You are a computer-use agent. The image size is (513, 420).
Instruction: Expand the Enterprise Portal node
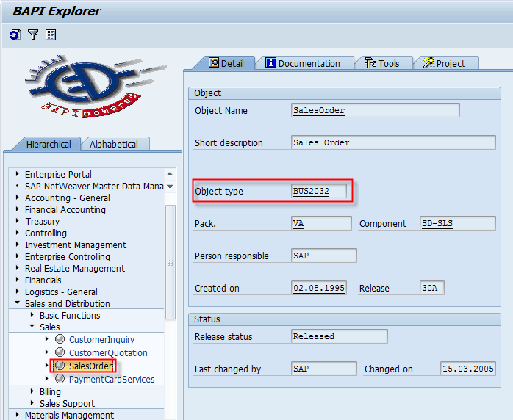[18, 174]
